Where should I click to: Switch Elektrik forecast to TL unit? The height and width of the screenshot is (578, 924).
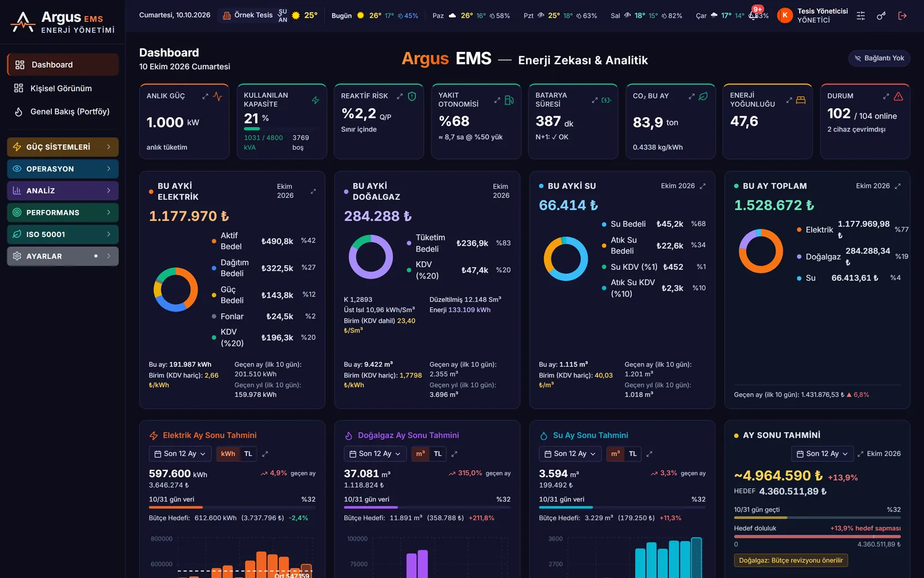point(248,454)
